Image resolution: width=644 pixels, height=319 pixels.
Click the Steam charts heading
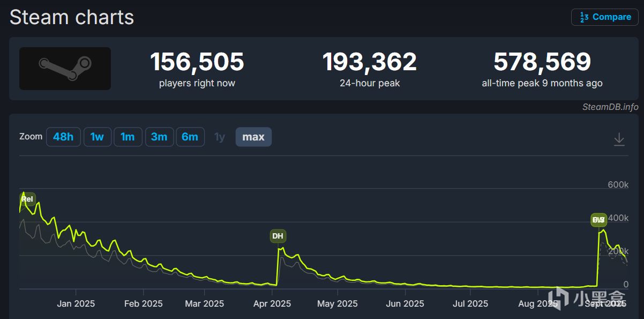pyautogui.click(x=72, y=17)
